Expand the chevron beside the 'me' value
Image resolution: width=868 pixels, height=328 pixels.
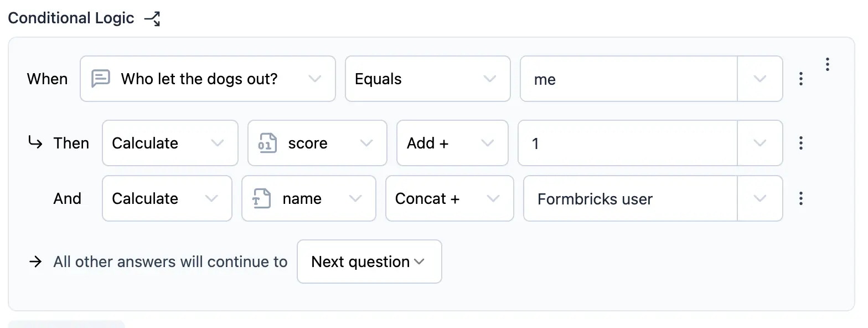[x=759, y=79]
